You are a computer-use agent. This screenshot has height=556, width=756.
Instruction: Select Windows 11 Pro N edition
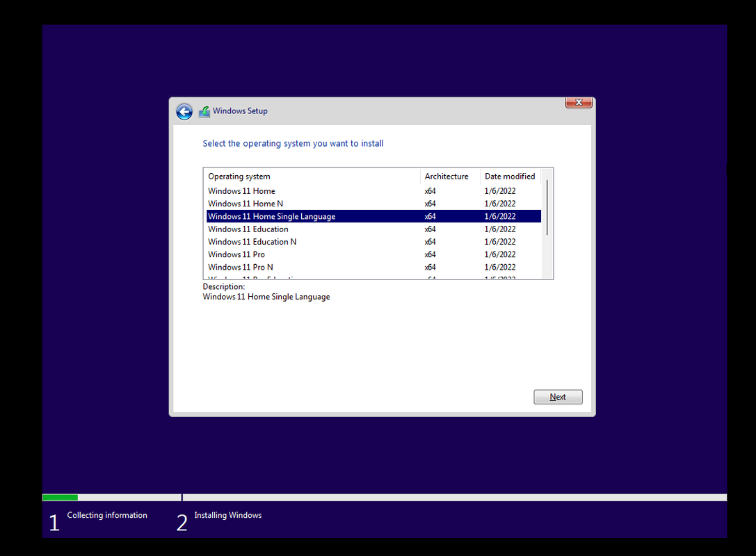point(373,267)
